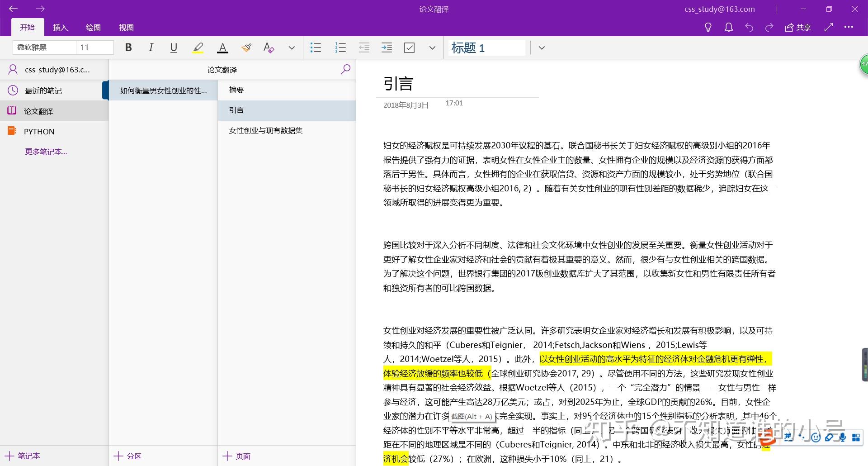Image resolution: width=868 pixels, height=466 pixels.
Task: Click the IME emoji smiley icon
Action: [816, 437]
